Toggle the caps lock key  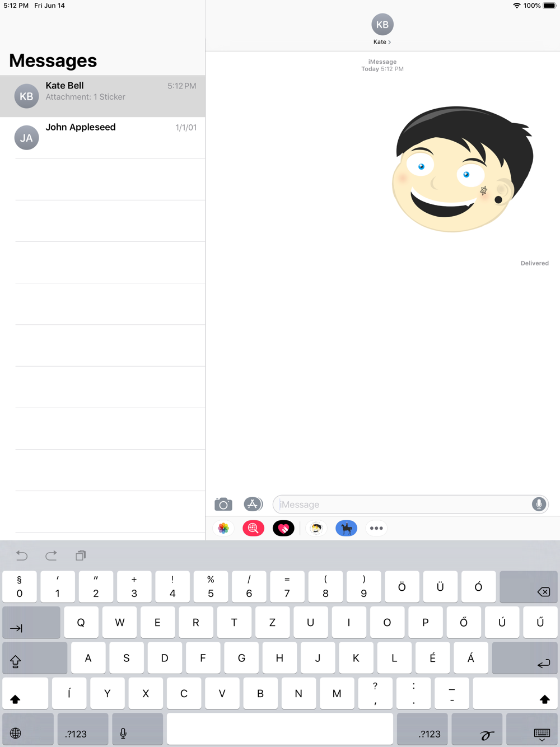35,657
